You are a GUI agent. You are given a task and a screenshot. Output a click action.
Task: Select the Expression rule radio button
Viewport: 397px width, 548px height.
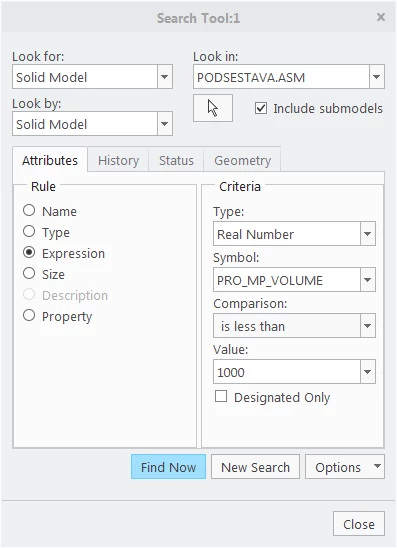point(29,252)
